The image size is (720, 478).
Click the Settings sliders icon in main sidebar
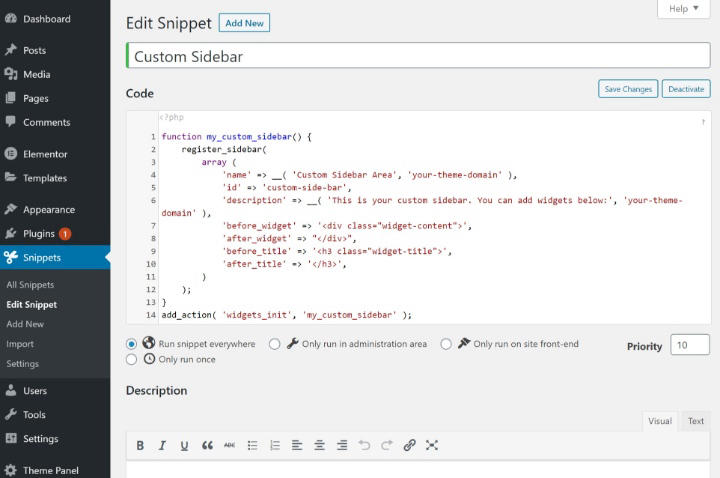pos(11,438)
